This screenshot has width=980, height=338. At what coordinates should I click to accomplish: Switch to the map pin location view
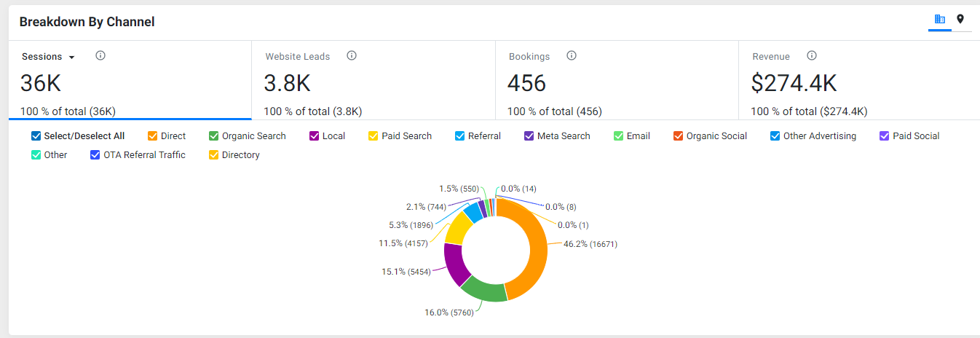960,20
